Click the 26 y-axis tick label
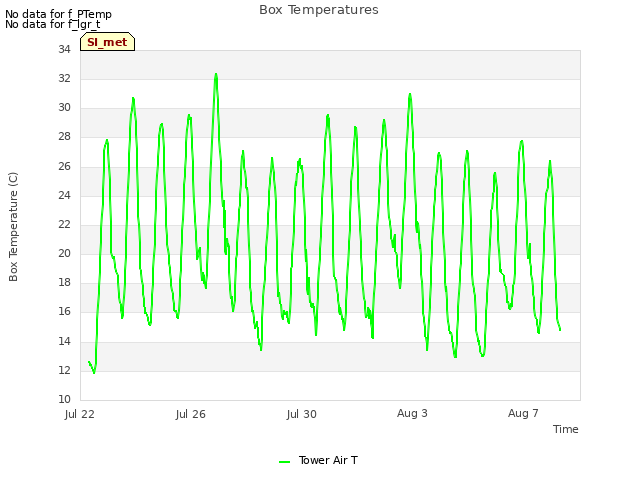The height and width of the screenshot is (480, 640). 64,166
